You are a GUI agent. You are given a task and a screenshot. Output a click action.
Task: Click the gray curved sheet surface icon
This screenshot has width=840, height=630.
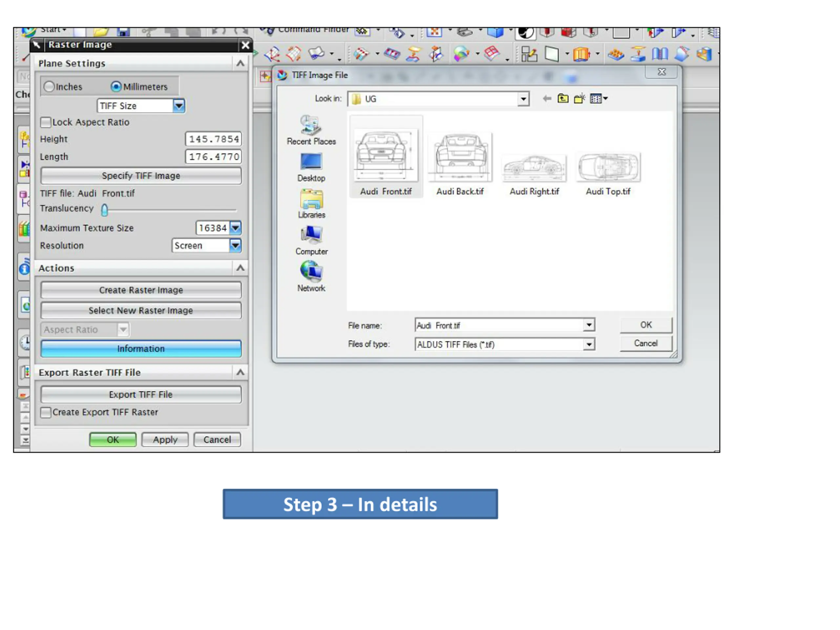tap(316, 53)
